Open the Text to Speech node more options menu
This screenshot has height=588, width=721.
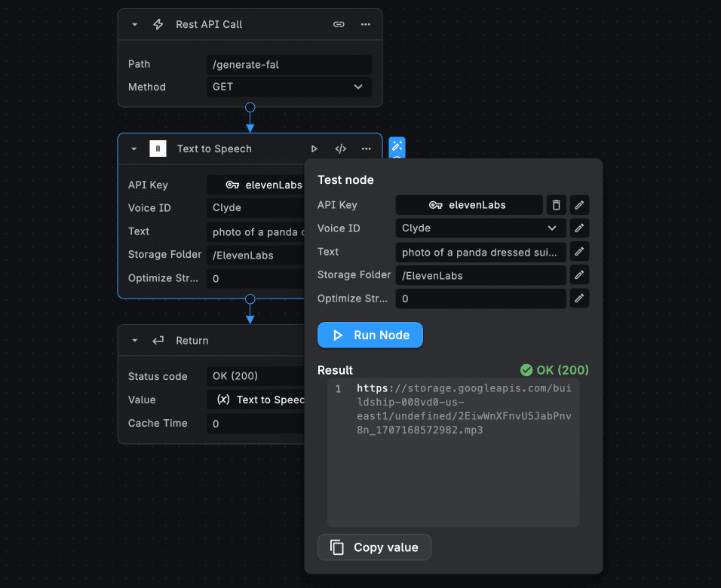pyautogui.click(x=367, y=149)
